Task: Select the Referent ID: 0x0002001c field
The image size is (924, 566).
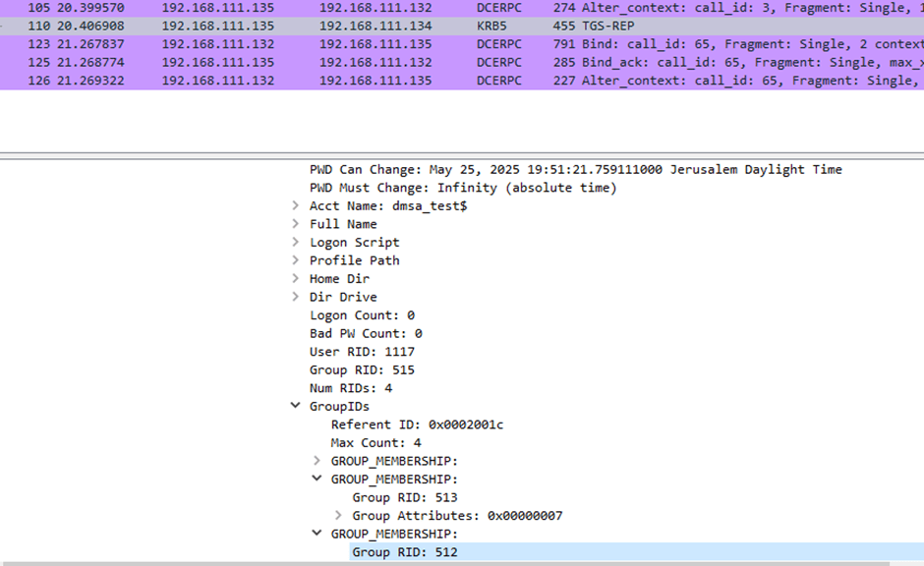Action: tap(417, 424)
